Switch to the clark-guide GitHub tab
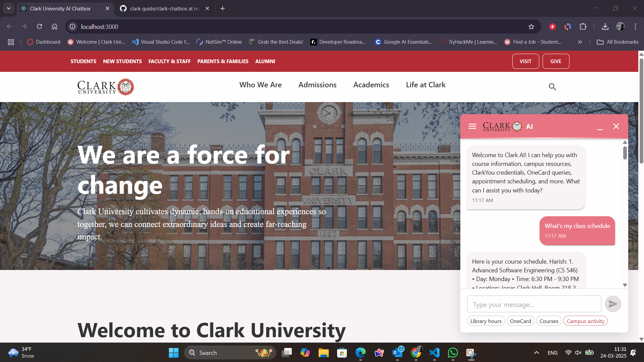 point(165,8)
